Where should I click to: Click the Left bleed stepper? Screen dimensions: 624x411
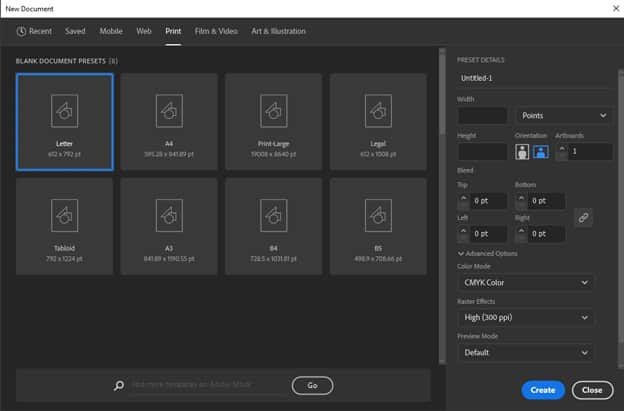[463, 234]
